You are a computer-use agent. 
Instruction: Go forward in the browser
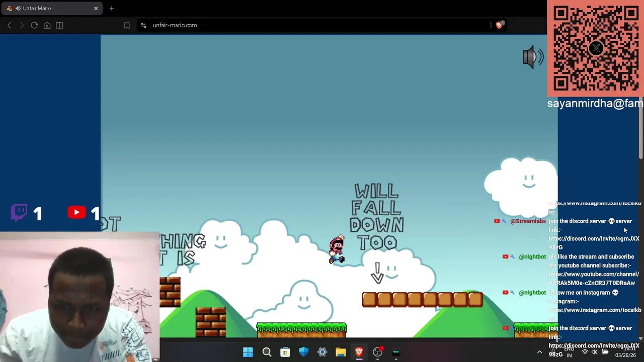(x=21, y=25)
